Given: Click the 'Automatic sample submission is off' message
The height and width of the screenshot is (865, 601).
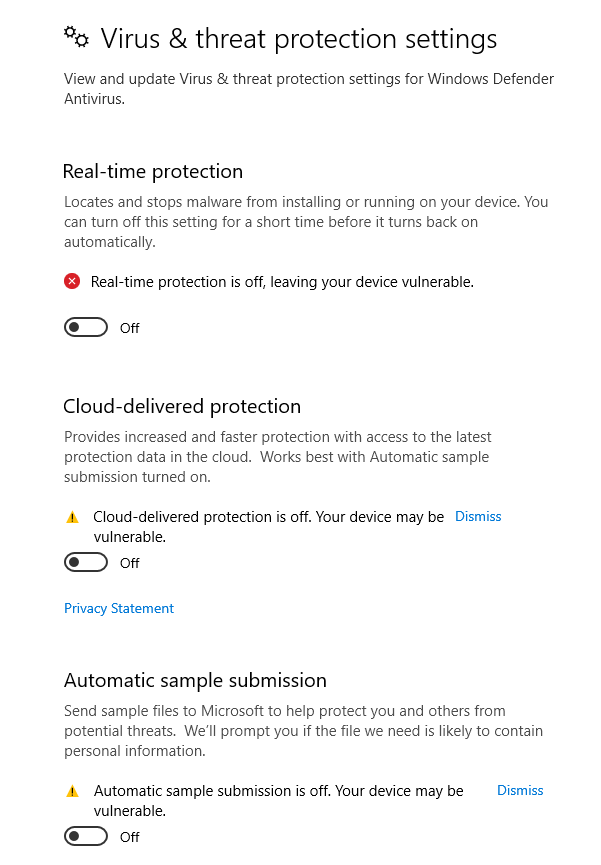Looking at the screenshot, I should (278, 790).
